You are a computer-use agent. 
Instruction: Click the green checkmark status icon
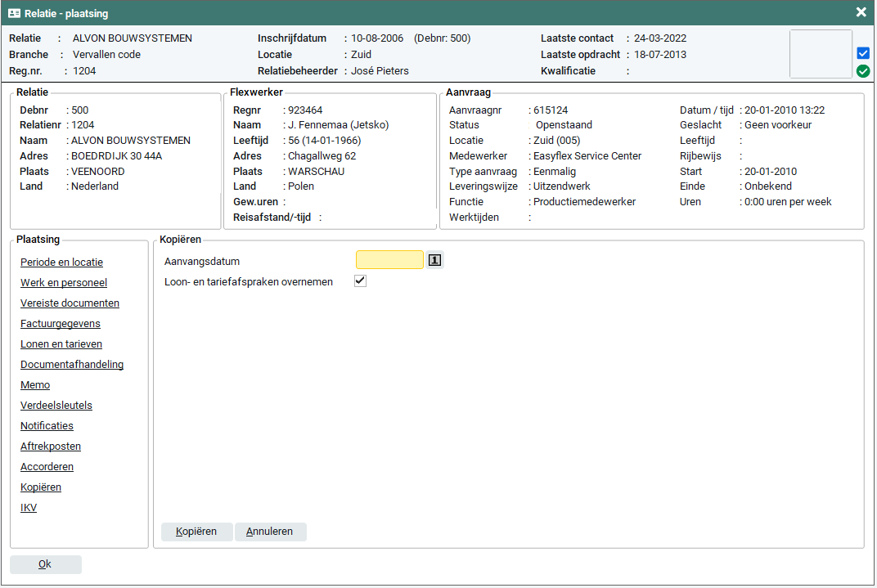pyautogui.click(x=862, y=71)
